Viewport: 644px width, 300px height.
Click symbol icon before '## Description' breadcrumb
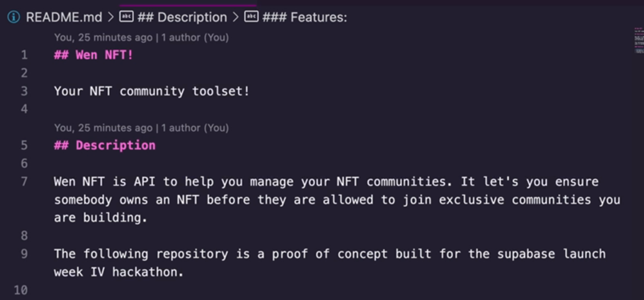[126, 17]
